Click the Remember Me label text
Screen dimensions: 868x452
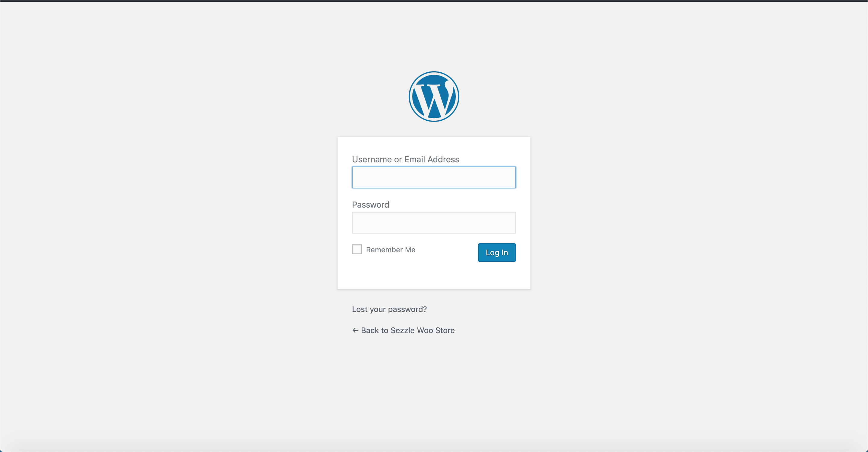tap(391, 250)
